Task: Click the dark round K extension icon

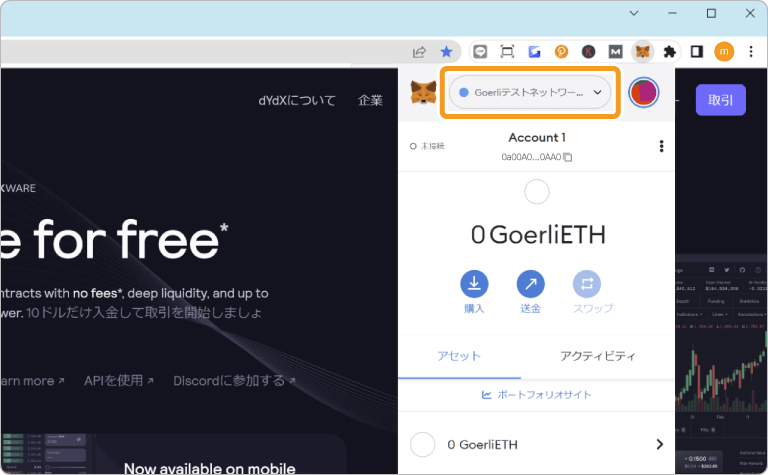Action: [x=588, y=51]
